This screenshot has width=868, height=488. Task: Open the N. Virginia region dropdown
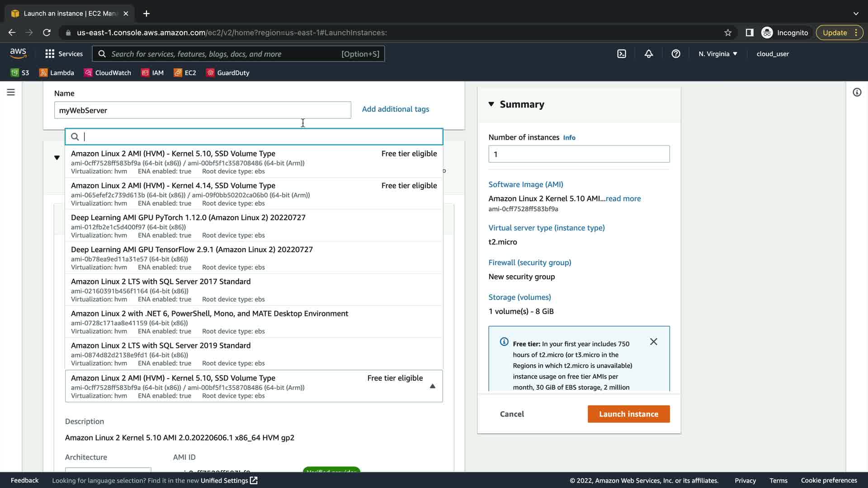tap(717, 54)
